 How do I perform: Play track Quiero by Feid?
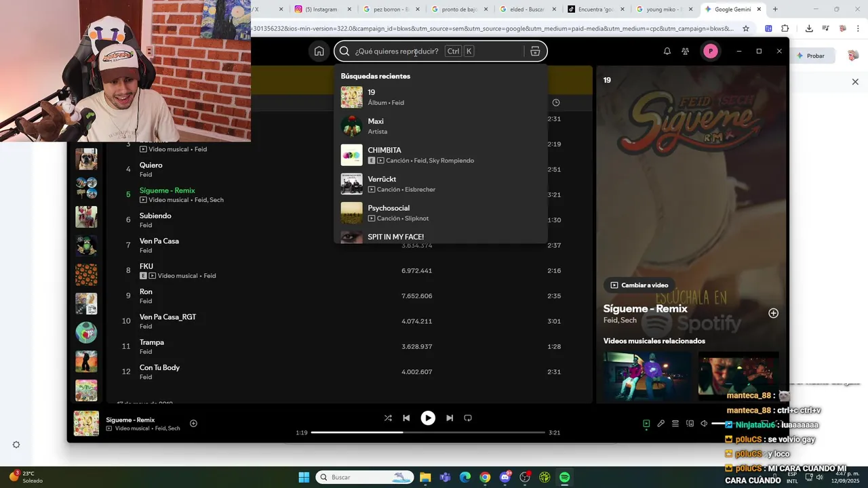point(151,165)
